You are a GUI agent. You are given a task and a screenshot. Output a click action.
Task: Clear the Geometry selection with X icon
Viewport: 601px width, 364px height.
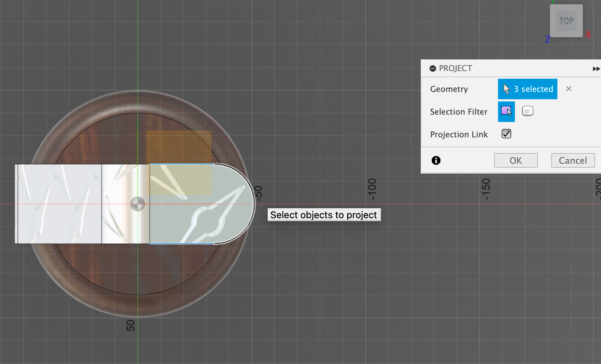pyautogui.click(x=568, y=89)
